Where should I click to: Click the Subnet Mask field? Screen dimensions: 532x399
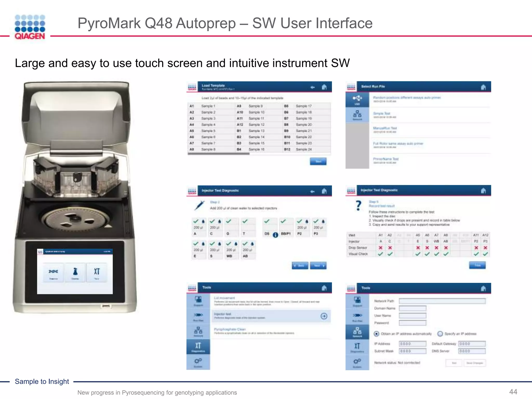coord(413,351)
